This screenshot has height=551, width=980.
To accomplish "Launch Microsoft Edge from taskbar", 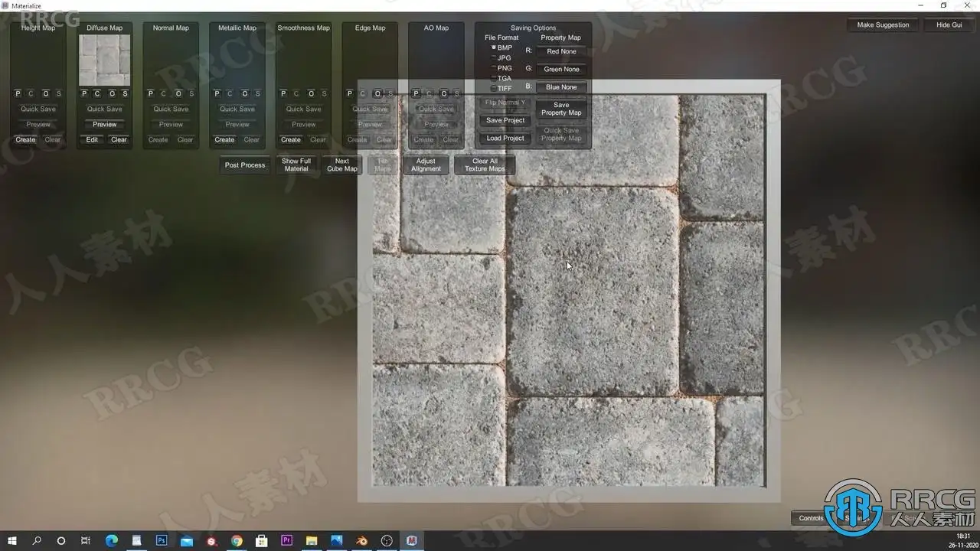I will [x=111, y=540].
